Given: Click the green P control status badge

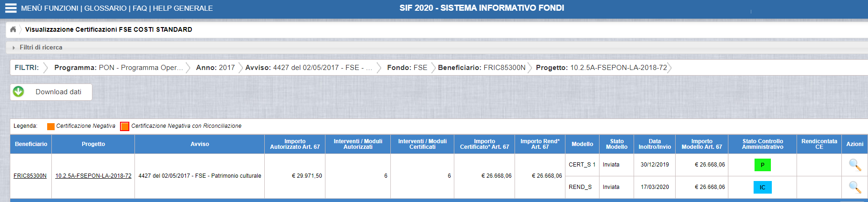Looking at the screenshot, I should [762, 165].
